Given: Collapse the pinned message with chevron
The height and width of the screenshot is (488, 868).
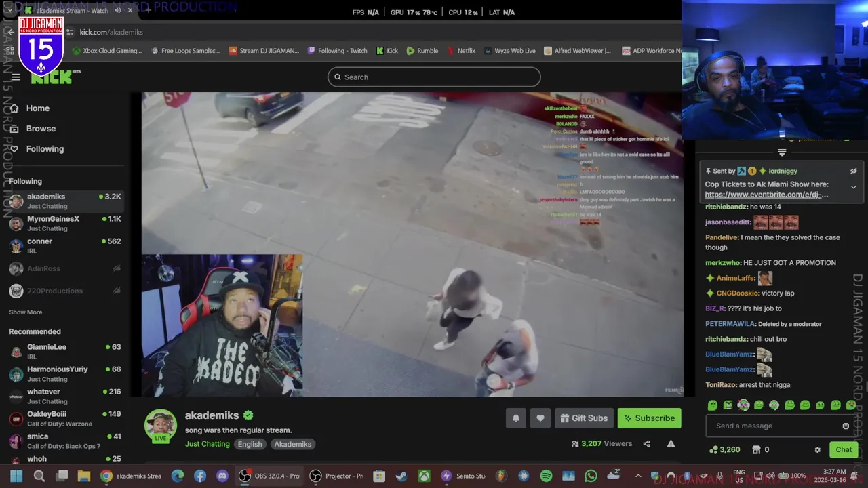Looking at the screenshot, I should coord(853,187).
